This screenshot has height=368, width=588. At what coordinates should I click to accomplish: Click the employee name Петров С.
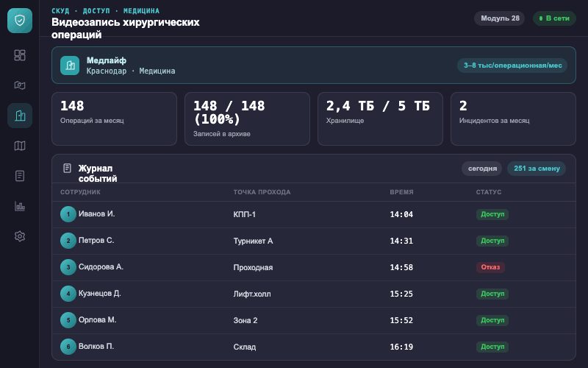96,241
